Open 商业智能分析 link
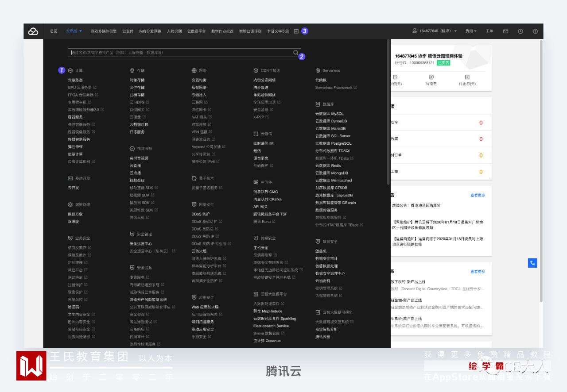 coord(326,330)
